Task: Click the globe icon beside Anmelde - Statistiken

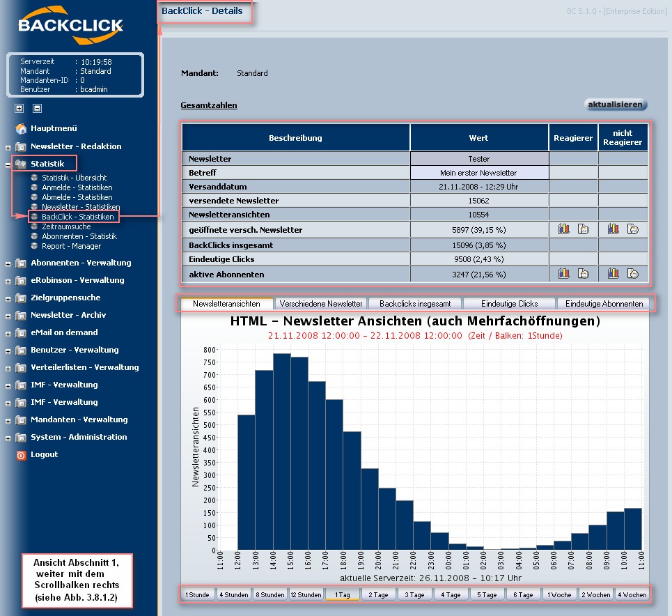Action: click(34, 187)
